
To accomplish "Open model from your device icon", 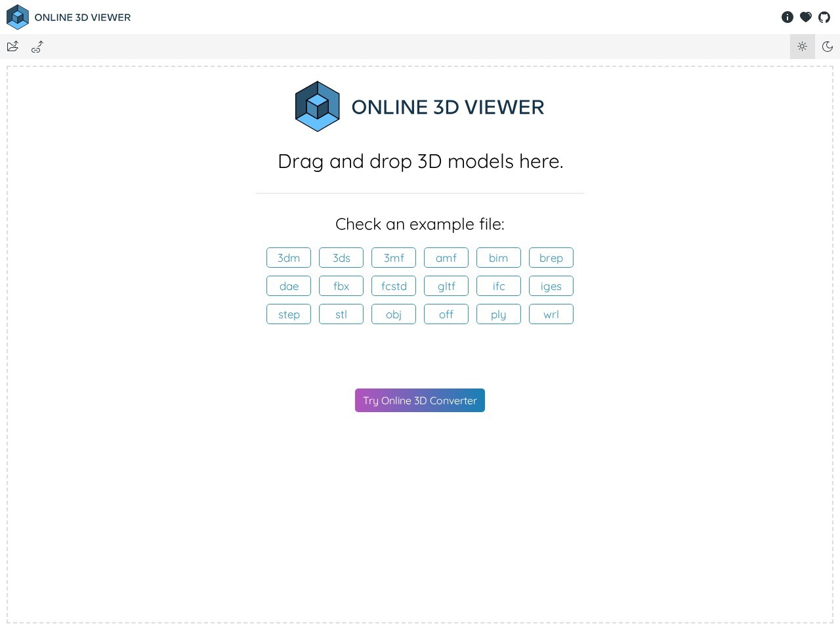I will 12,47.
